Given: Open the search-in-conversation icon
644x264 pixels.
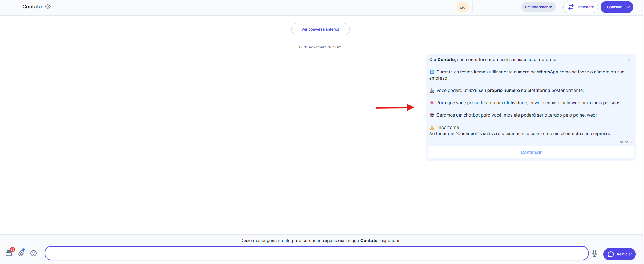Looking at the screenshot, I should click(x=462, y=7).
